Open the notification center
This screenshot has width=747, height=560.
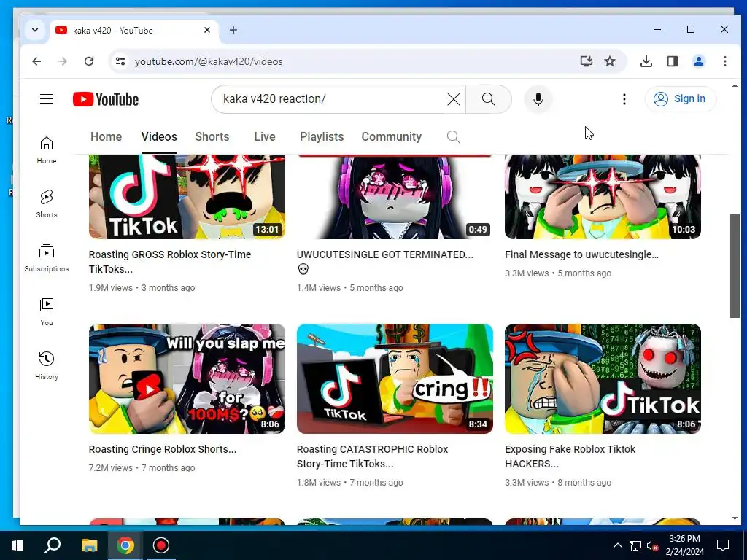point(723,545)
